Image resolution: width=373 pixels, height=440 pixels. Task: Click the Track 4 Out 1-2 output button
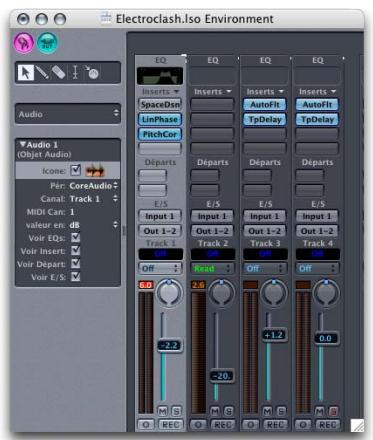(317, 231)
